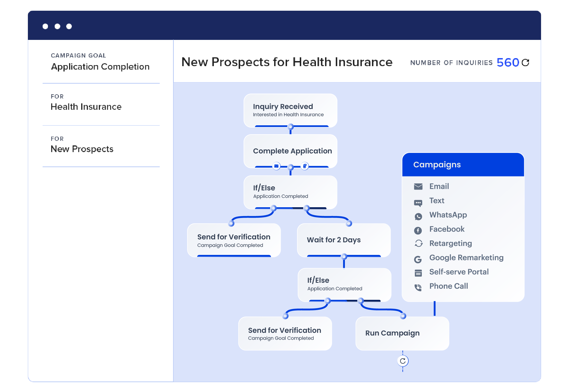This screenshot has width=570, height=392.
Task: Click the 560 inquiries value
Action: point(508,62)
